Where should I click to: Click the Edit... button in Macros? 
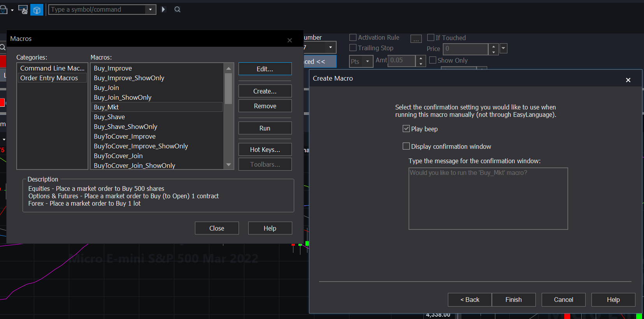tap(265, 69)
